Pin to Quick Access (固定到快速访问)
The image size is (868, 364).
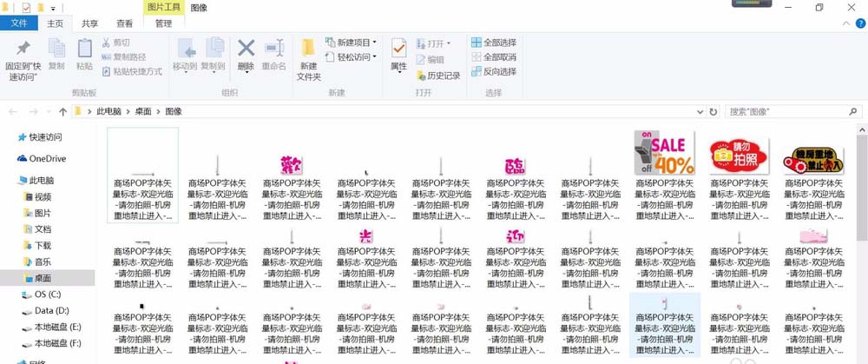point(23,61)
